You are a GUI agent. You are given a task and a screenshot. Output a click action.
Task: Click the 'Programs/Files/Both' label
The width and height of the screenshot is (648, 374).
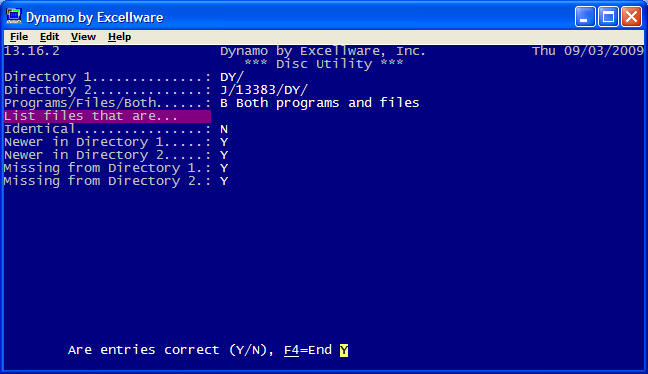pyautogui.click(x=80, y=103)
